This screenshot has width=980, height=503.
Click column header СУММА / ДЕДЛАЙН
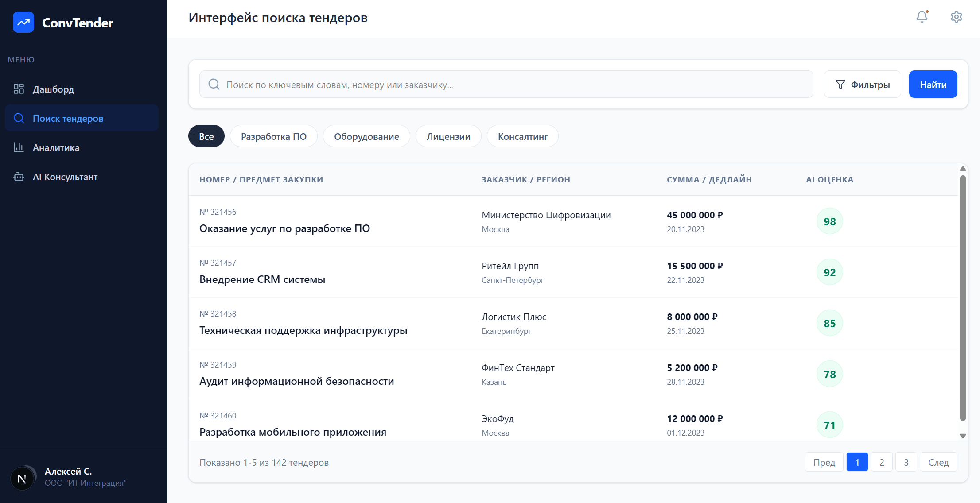(x=709, y=179)
